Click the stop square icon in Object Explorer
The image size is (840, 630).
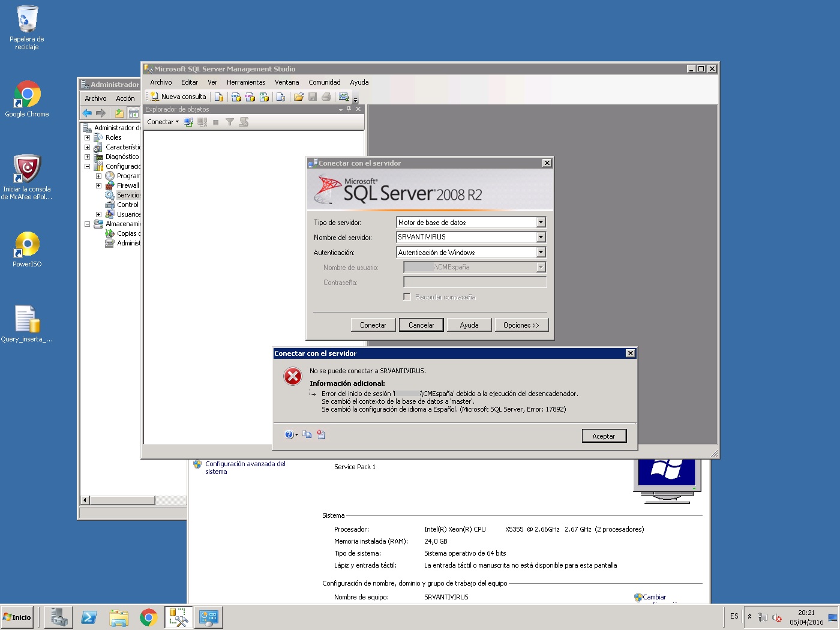216,122
